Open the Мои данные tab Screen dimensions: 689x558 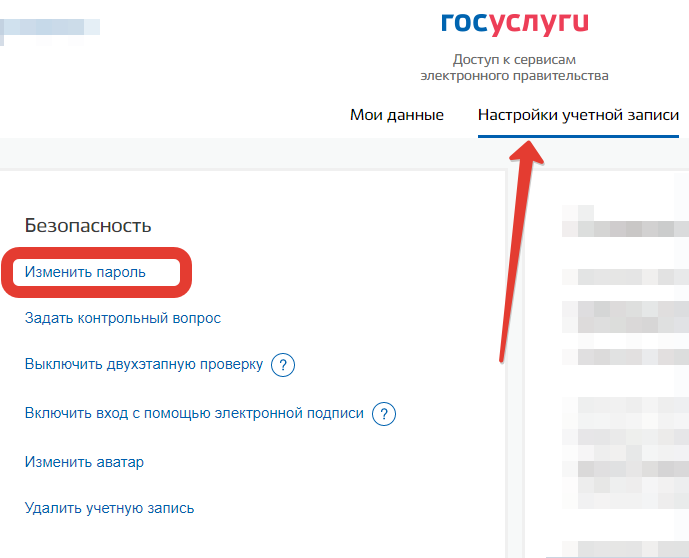click(397, 115)
